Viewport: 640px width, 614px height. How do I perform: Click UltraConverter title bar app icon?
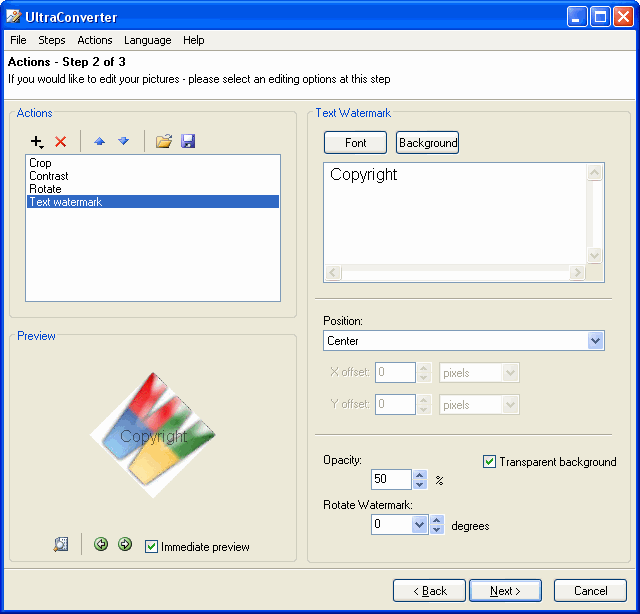coord(14,17)
